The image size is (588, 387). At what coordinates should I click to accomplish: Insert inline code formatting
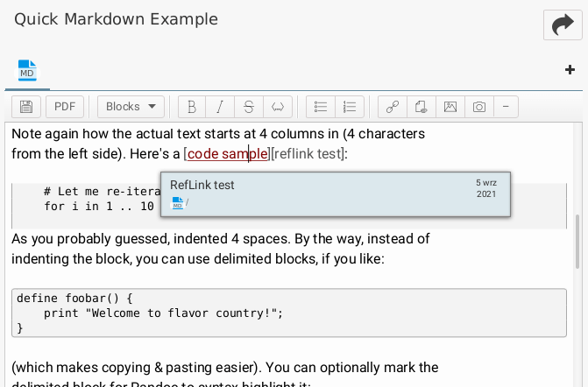point(278,107)
